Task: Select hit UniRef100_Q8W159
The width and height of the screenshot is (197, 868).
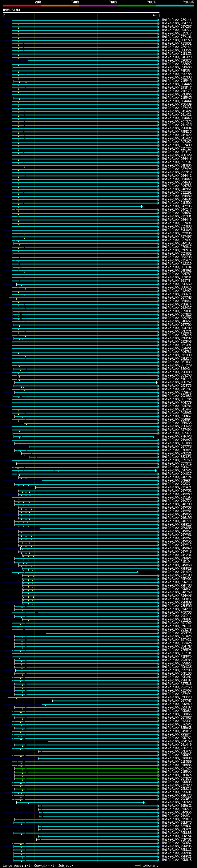Action: [x=176, y=40]
